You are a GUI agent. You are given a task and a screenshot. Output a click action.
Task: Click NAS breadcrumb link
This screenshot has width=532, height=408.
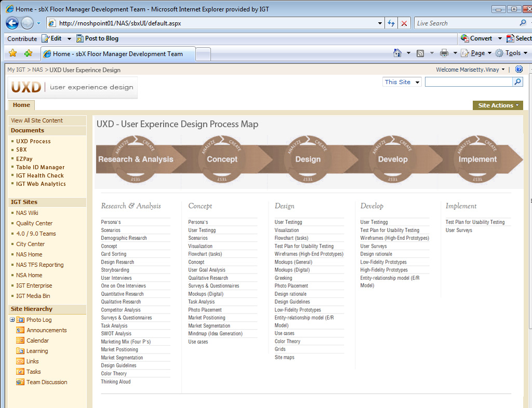[37, 70]
